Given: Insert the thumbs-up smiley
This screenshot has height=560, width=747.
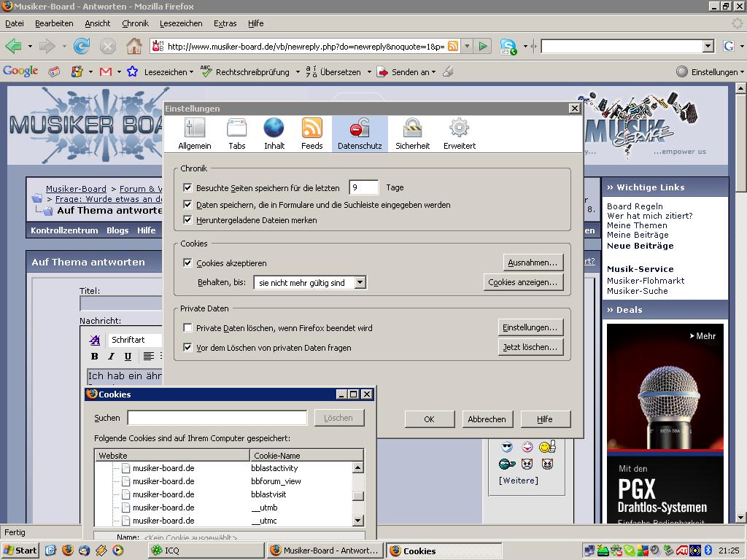Looking at the screenshot, I should 547,447.
